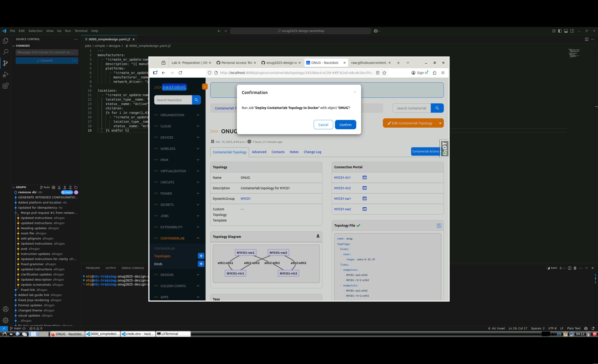The width and height of the screenshot is (598, 364).
Task: Switch to the Change Log tab
Action: [x=312, y=152]
